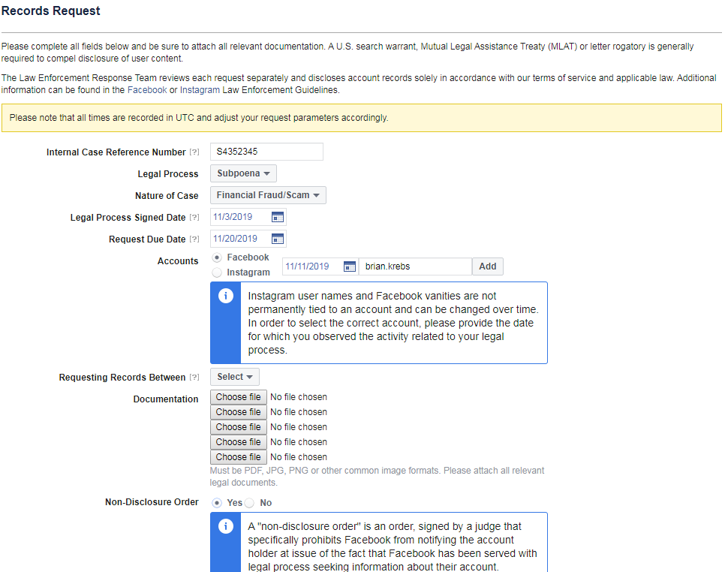Click info icon in Instagram user names notice
The height and width of the screenshot is (572, 728).
pyautogui.click(x=225, y=296)
